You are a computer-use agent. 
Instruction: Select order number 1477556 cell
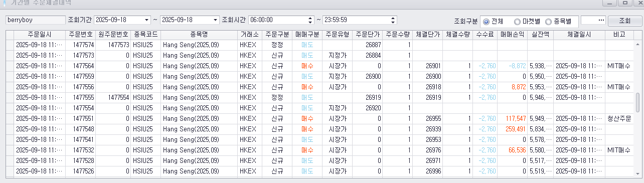[x=80, y=87]
